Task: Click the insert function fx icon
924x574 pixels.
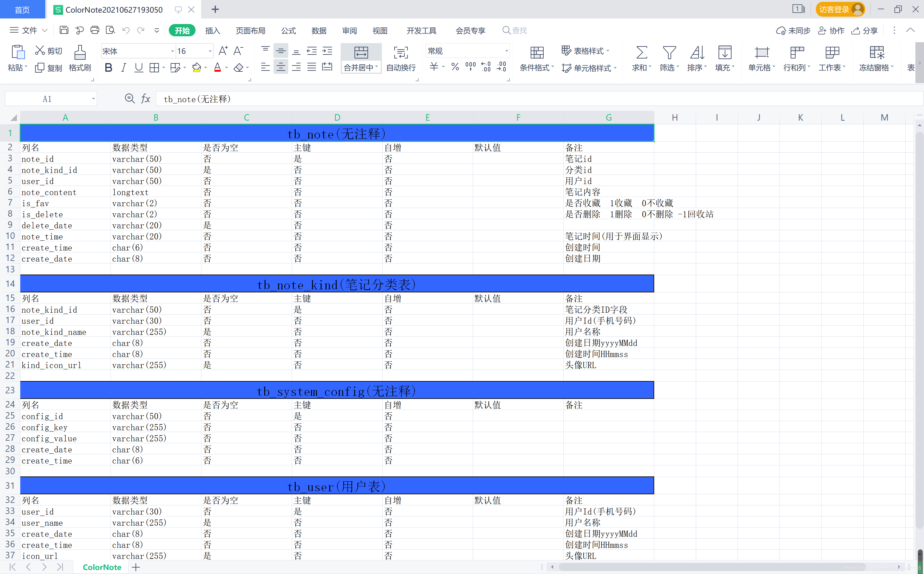Action: (145, 99)
